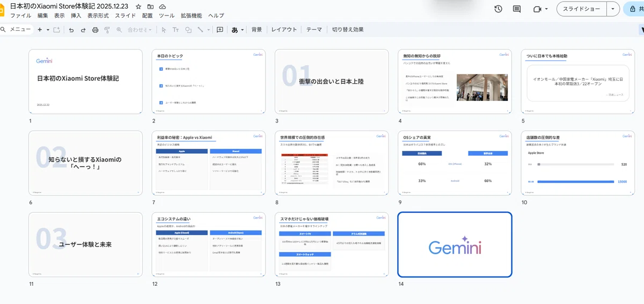Viewport: 644px width, 304px height.
Task: Open the 配置 menu
Action: tap(148, 16)
